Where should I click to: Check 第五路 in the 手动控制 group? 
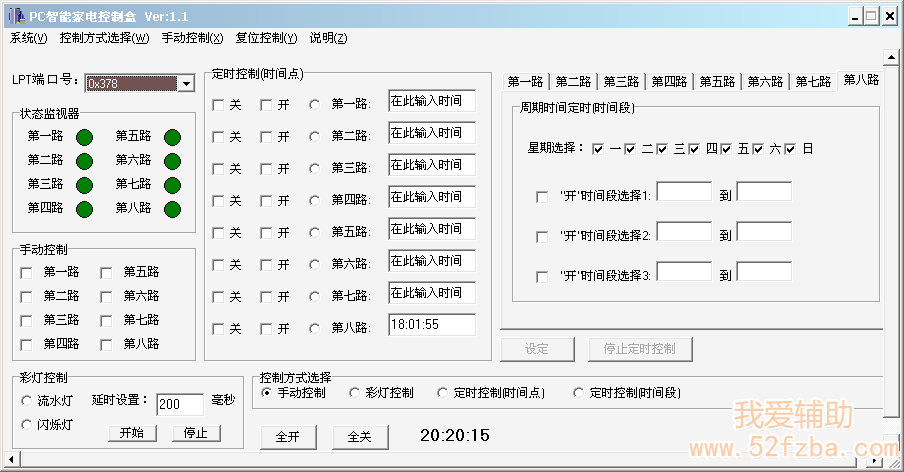click(x=106, y=273)
